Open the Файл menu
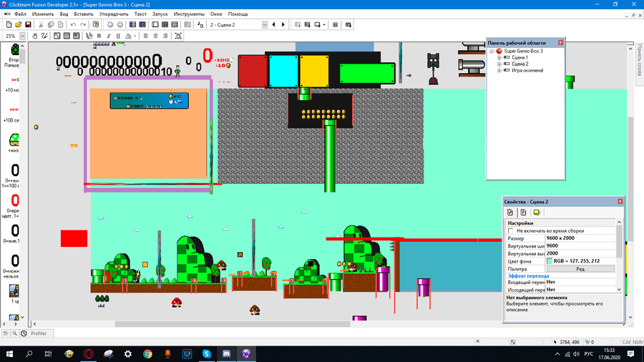 20,14
